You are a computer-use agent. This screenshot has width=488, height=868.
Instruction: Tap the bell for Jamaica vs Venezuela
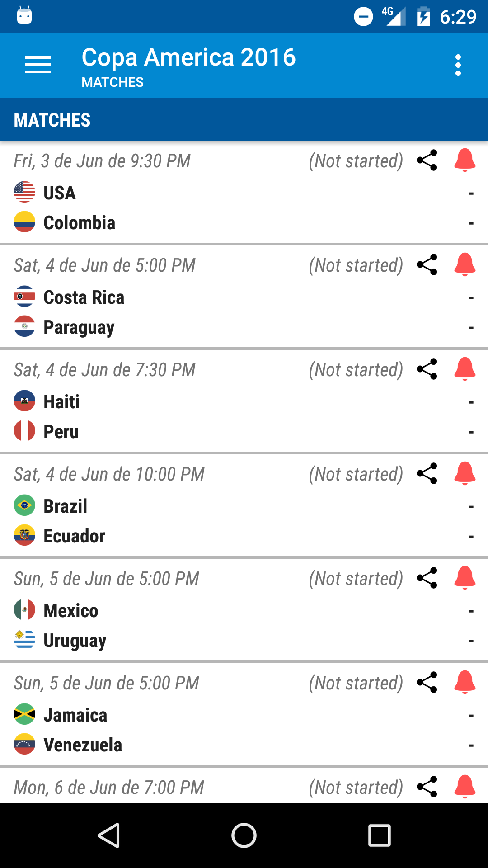click(465, 682)
